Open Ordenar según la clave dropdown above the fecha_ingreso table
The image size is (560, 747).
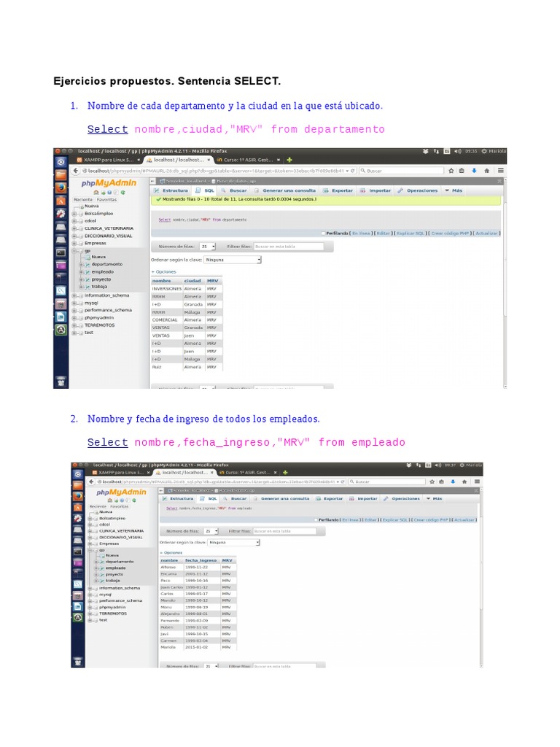(234, 542)
